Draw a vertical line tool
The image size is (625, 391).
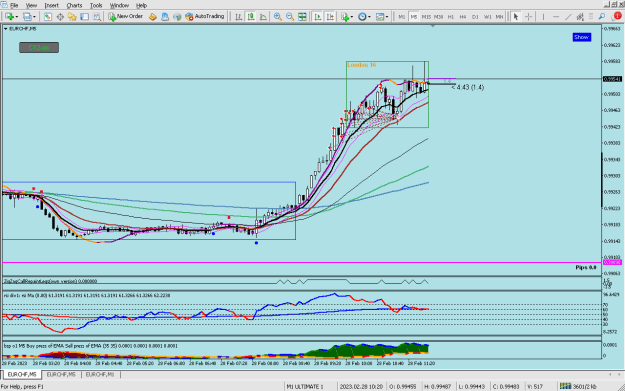pos(543,17)
